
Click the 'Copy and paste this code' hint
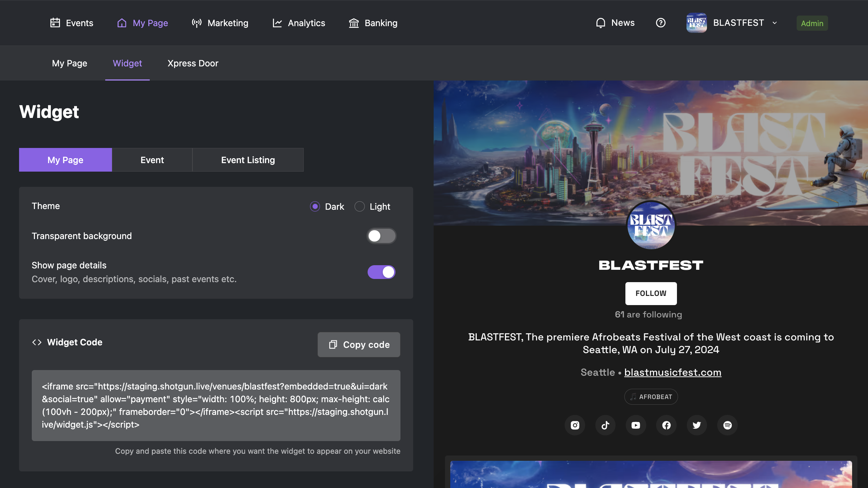point(258,451)
